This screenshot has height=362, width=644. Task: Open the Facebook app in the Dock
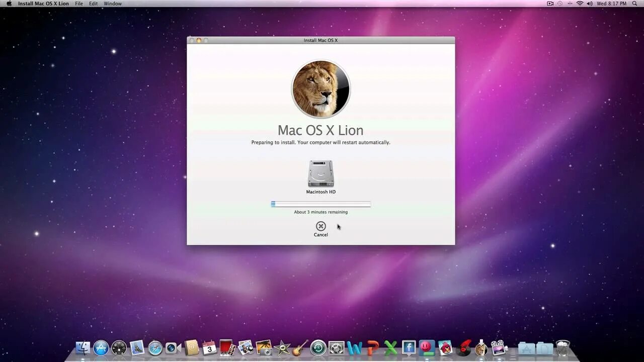coord(409,347)
